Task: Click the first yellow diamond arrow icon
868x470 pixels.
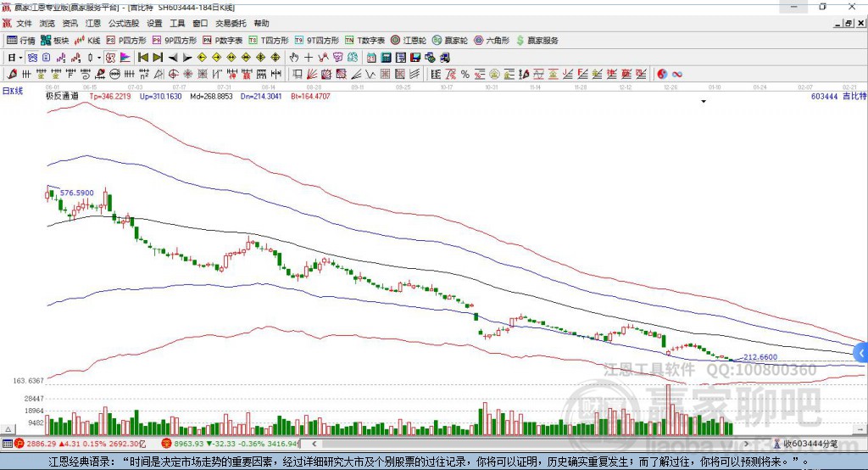Action: click(202, 58)
